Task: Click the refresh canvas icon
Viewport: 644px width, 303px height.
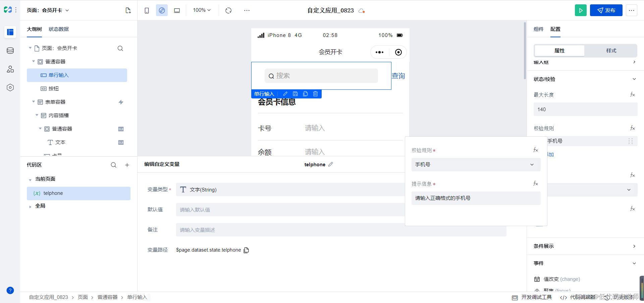Action: coord(228,10)
